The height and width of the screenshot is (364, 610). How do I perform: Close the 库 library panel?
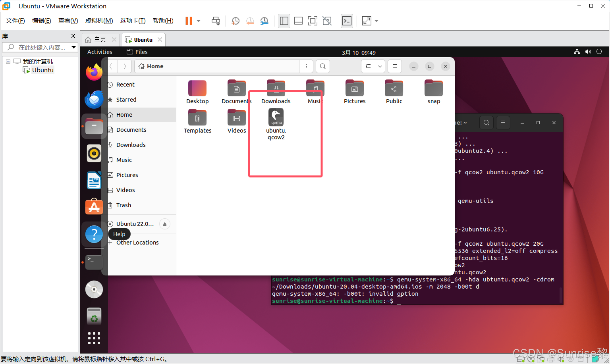point(73,36)
